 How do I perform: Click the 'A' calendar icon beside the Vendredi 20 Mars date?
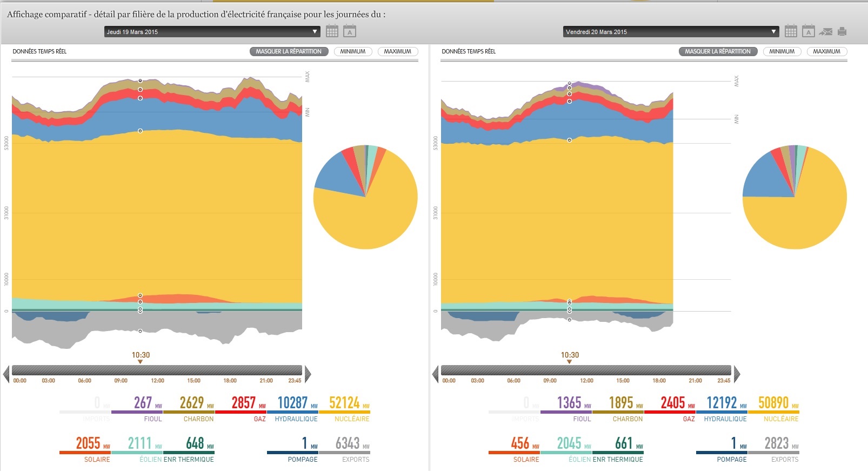click(808, 31)
